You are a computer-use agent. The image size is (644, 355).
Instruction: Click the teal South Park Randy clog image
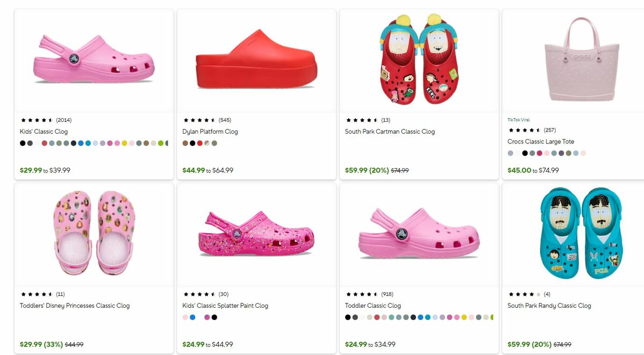point(581,234)
